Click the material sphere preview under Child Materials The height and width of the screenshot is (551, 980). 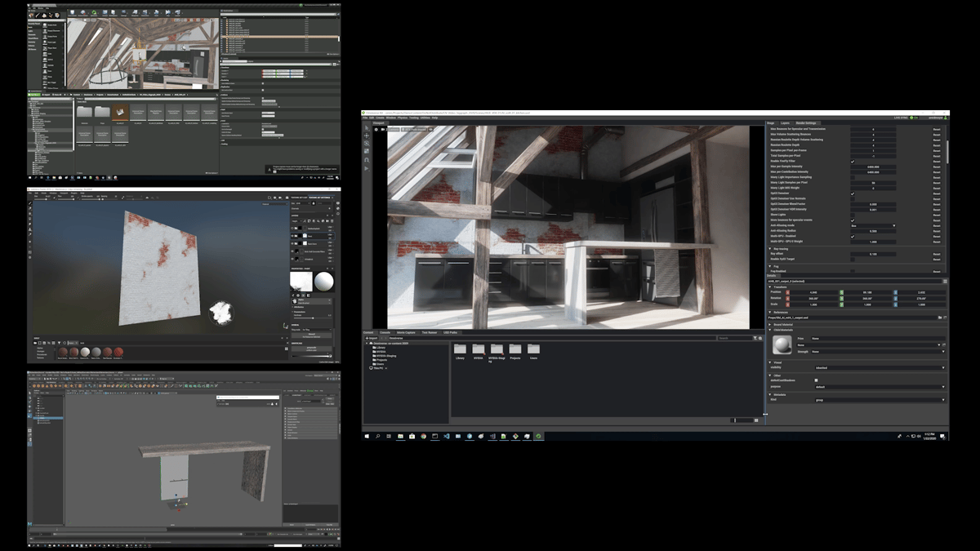pos(783,344)
